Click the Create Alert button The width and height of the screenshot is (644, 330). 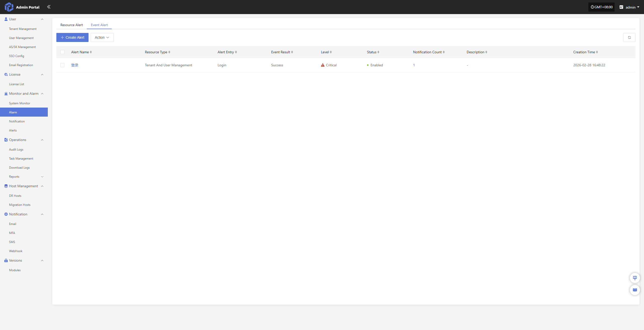pyautogui.click(x=72, y=37)
